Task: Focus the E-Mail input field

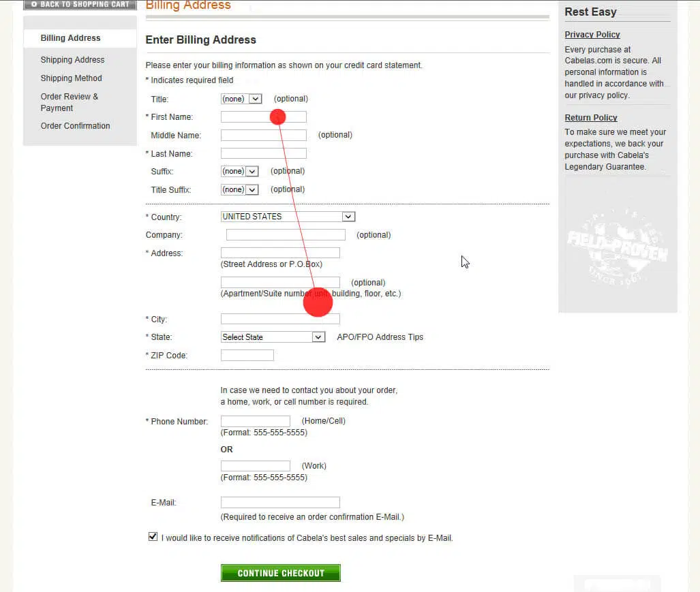Action: coord(279,503)
